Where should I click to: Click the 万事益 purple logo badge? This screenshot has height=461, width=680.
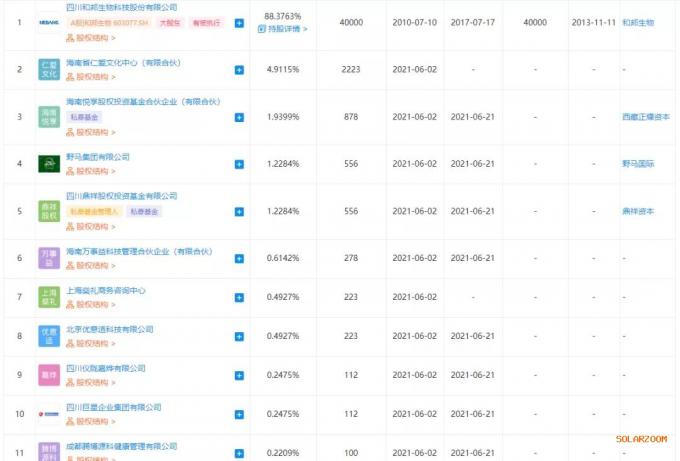[x=49, y=258]
